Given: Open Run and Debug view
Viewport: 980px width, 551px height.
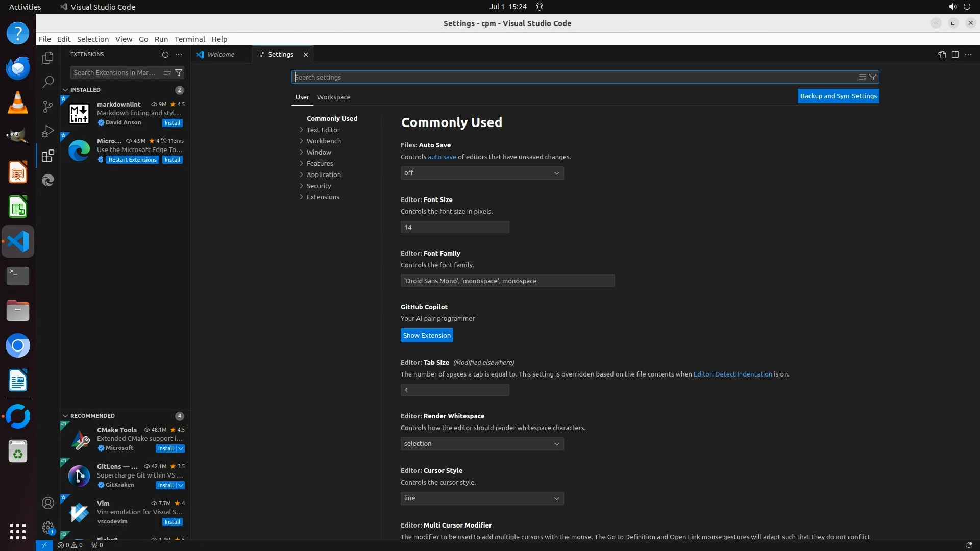Looking at the screenshot, I should point(48,131).
